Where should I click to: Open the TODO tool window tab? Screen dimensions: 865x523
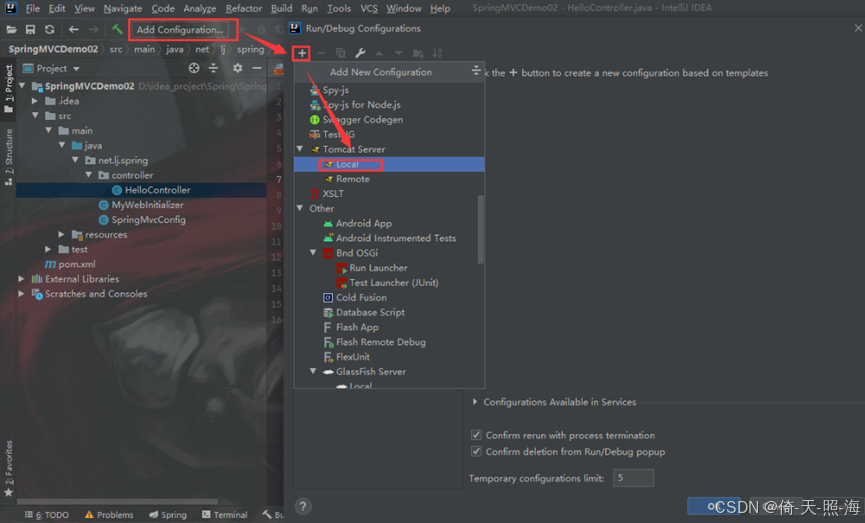47,515
